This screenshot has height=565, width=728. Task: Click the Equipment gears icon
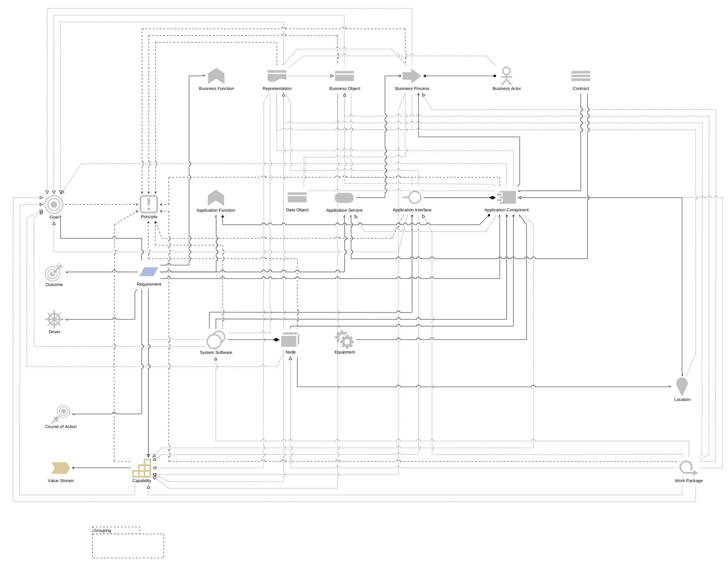coord(344,339)
